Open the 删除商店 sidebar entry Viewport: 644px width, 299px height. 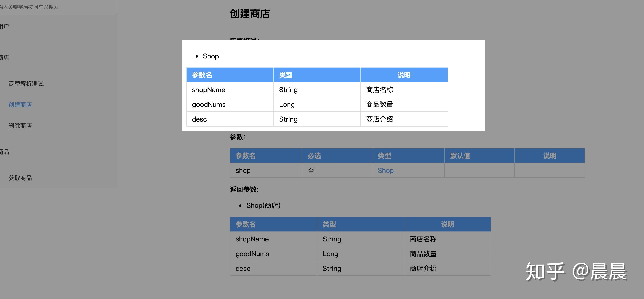coord(20,126)
